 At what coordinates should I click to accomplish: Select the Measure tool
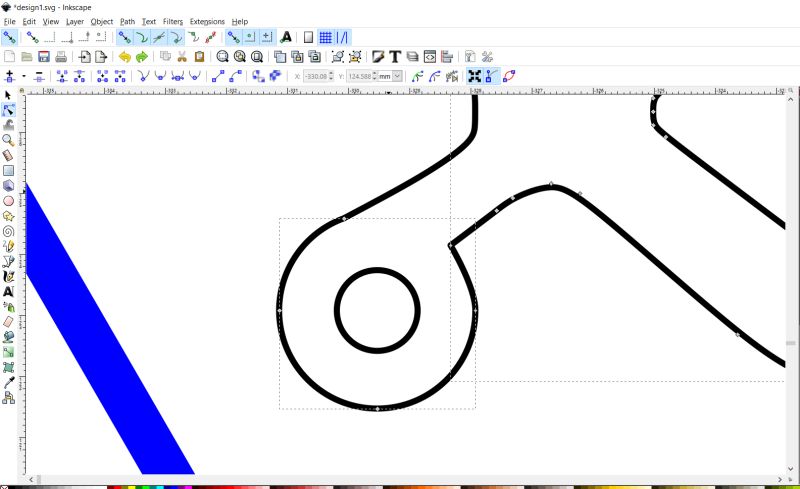point(8,155)
